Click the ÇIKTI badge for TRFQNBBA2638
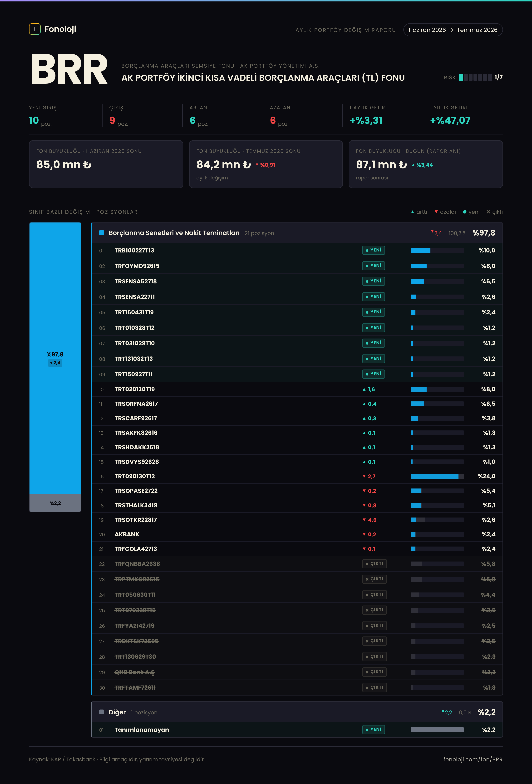Image resolution: width=532 pixels, height=784 pixels. coord(374,564)
